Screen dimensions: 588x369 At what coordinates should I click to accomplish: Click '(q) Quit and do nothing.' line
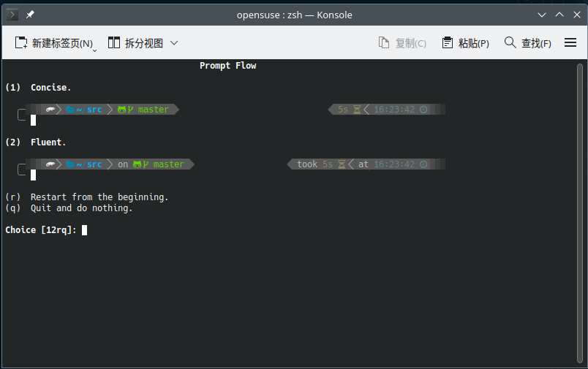69,208
